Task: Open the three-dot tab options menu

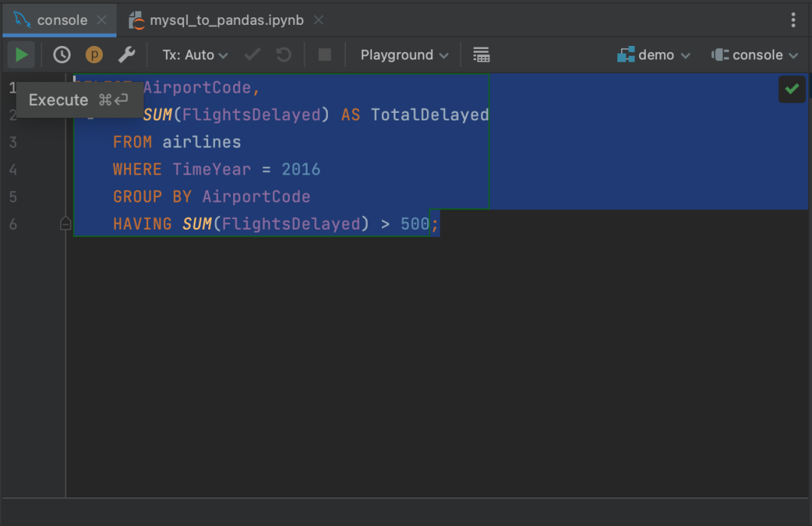Action: 793,20
